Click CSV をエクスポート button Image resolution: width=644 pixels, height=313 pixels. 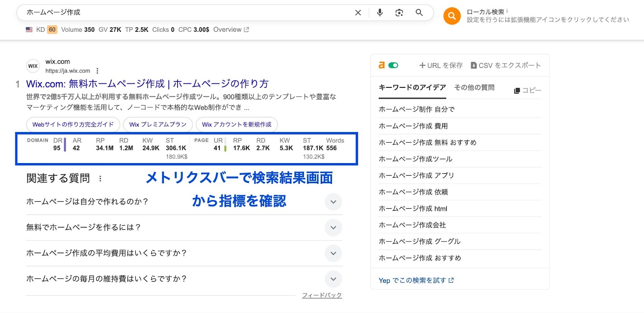pyautogui.click(x=506, y=65)
